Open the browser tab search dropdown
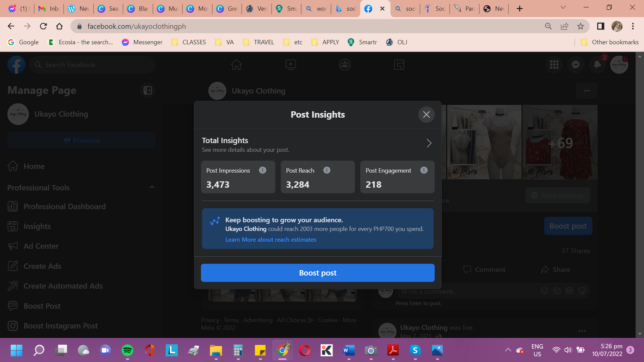Image resolution: width=644 pixels, height=362 pixels. pos(563,8)
